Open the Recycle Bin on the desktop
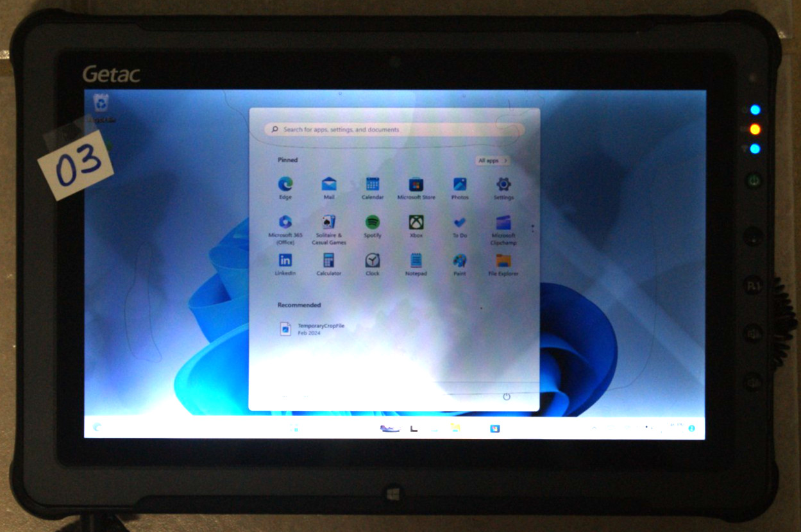 (x=101, y=108)
